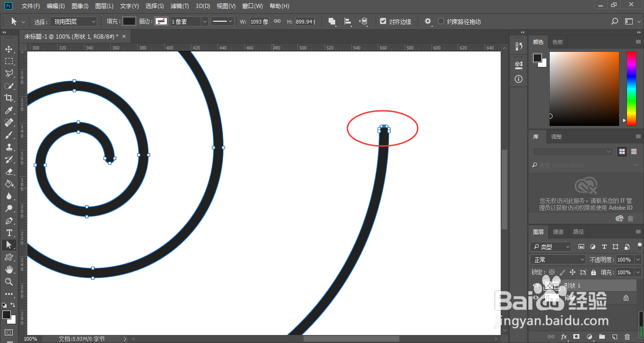Open opacity 不透明度 dropdown arrow
The image size is (644, 343).
[638, 260]
